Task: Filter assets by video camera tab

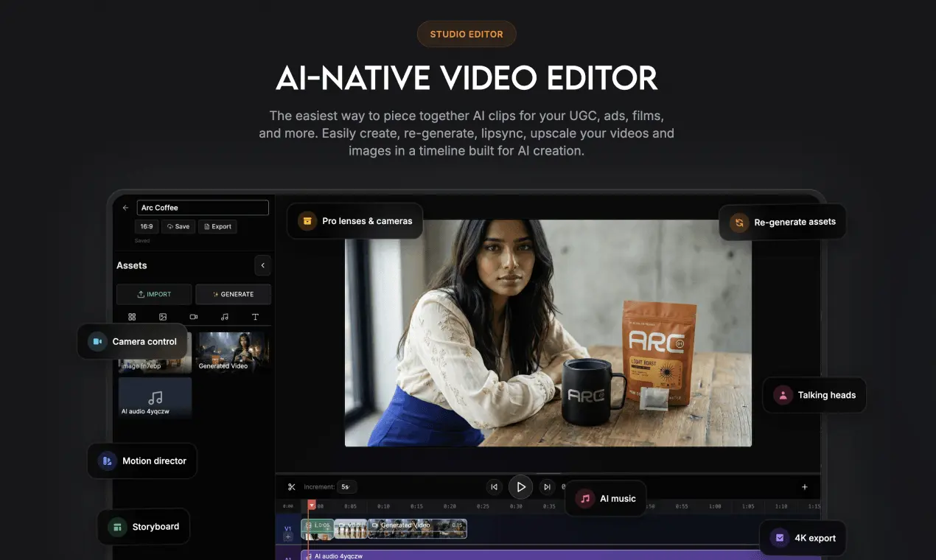Action: 194,317
